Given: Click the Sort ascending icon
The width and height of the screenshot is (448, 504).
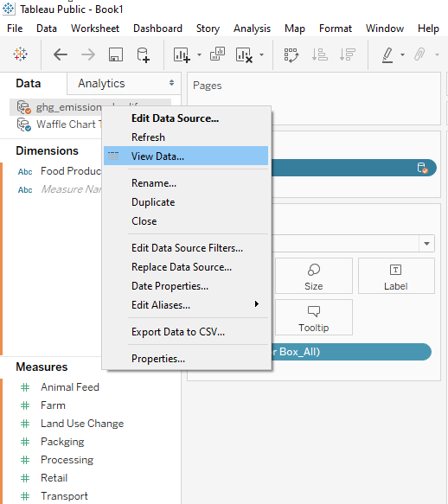Looking at the screenshot, I should point(320,54).
